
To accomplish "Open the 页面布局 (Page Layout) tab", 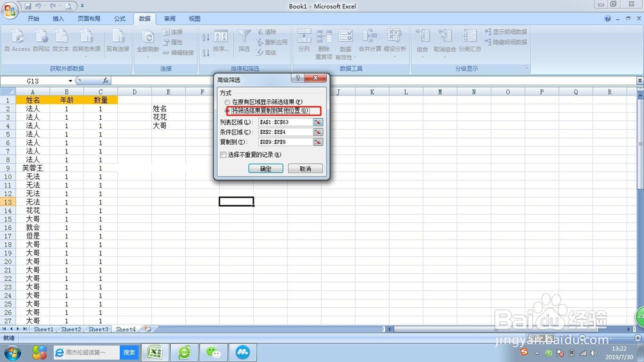I will 89,19.
